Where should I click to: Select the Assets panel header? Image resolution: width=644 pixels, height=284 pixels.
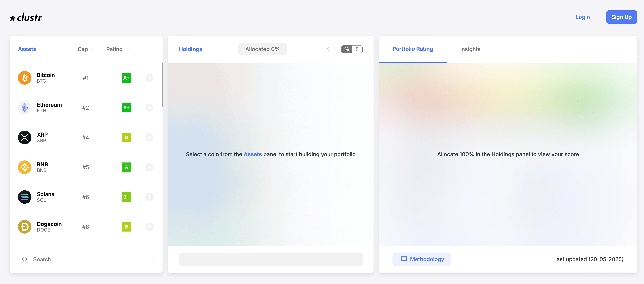pyautogui.click(x=27, y=49)
